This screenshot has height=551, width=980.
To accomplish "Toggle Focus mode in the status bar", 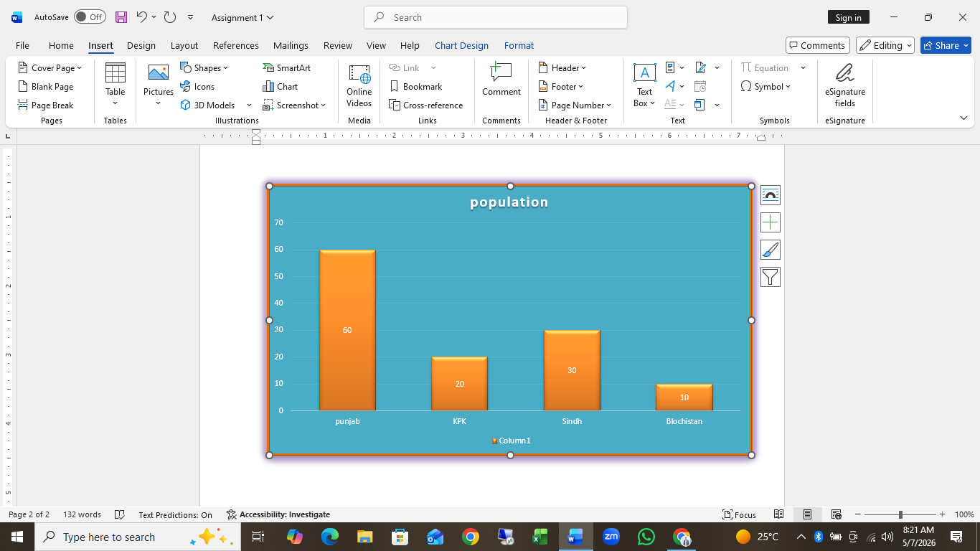I will pyautogui.click(x=740, y=514).
